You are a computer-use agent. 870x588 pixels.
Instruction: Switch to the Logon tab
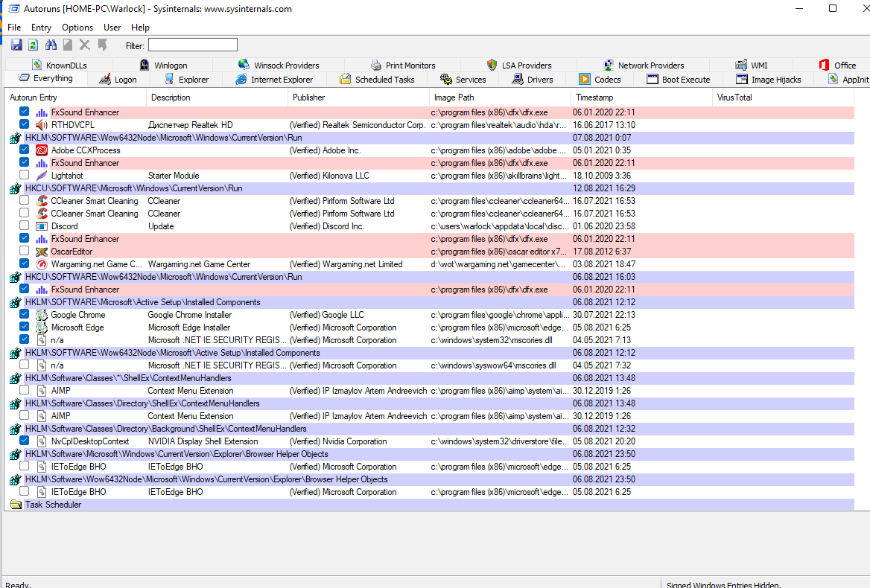coord(118,80)
